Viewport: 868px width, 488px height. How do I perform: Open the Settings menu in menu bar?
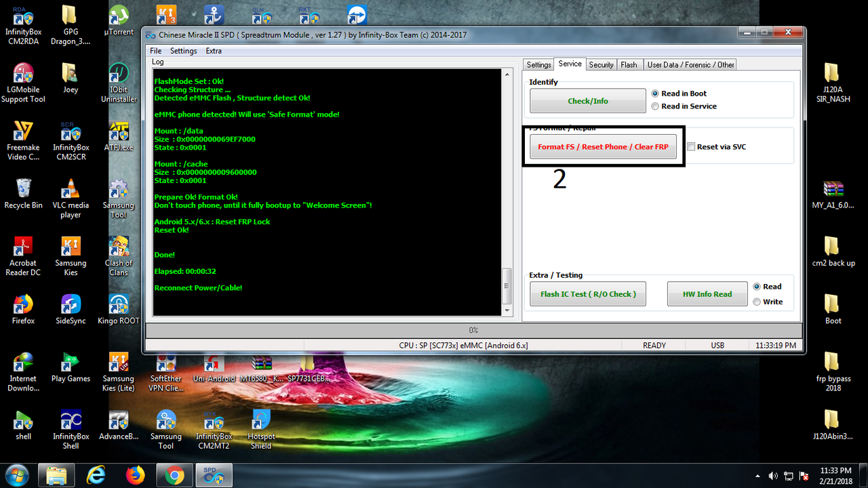[183, 51]
